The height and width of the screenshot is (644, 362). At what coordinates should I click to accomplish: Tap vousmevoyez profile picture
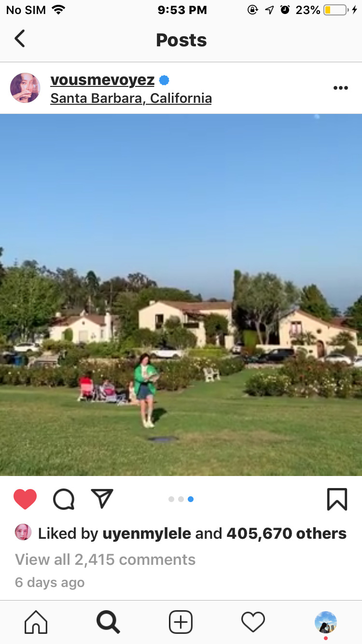[x=25, y=88]
